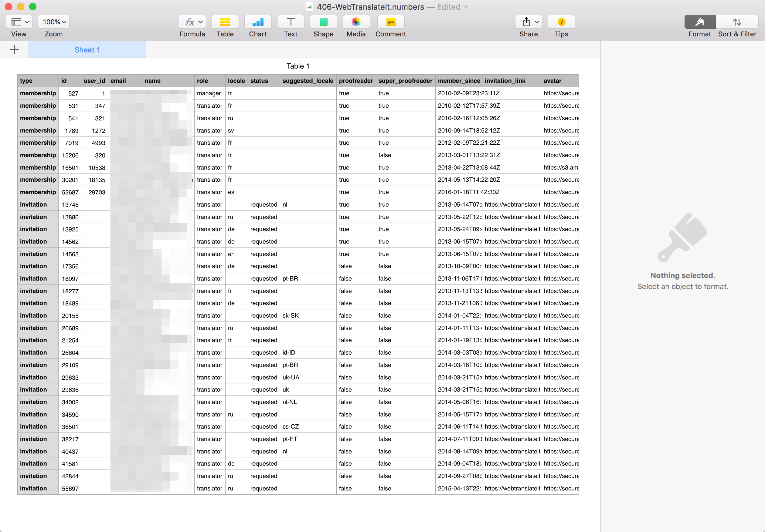Insert a Chart from toolbar
The image size is (765, 532).
pyautogui.click(x=257, y=22)
